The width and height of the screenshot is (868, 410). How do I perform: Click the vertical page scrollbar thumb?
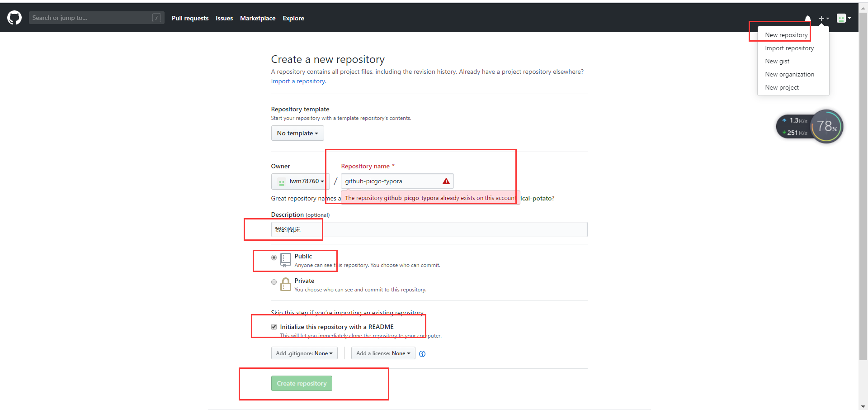(x=863, y=186)
